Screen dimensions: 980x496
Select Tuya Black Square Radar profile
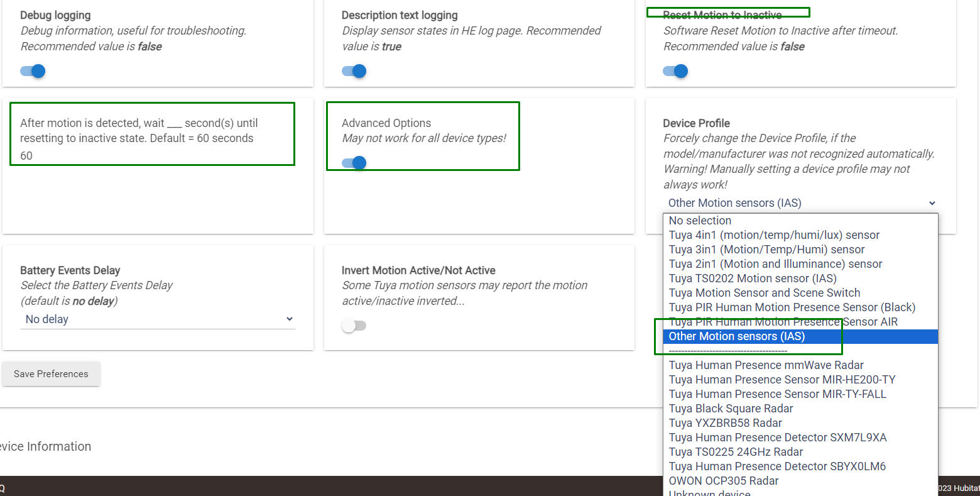click(x=800, y=409)
